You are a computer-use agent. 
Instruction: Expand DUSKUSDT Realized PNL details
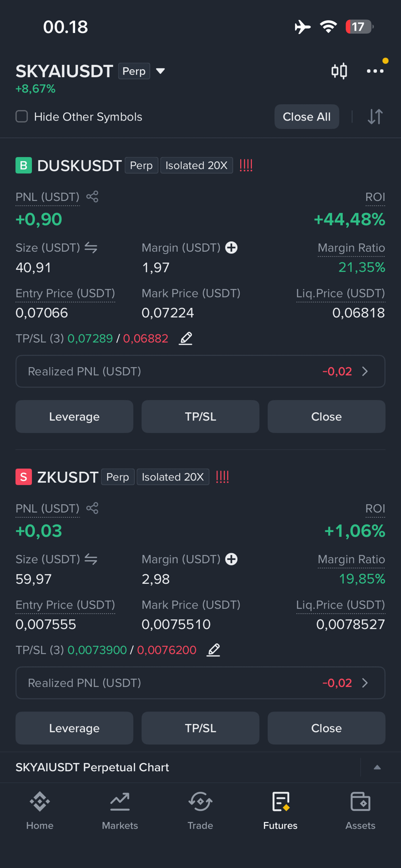(x=200, y=372)
